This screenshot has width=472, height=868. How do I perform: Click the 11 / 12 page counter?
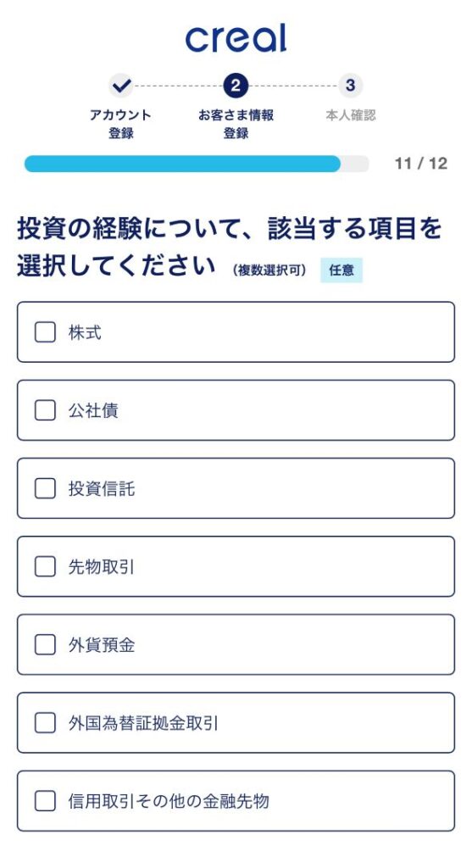click(421, 164)
